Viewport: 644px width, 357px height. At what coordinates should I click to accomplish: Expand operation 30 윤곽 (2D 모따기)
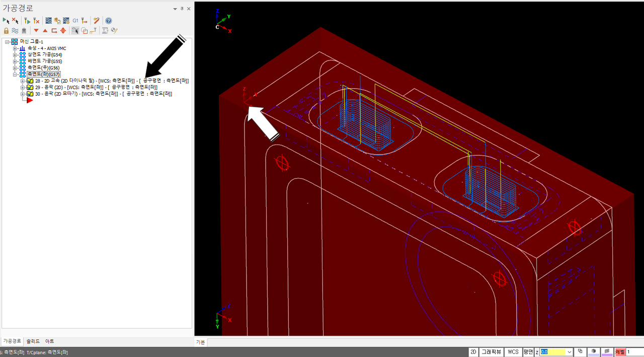[x=23, y=94]
